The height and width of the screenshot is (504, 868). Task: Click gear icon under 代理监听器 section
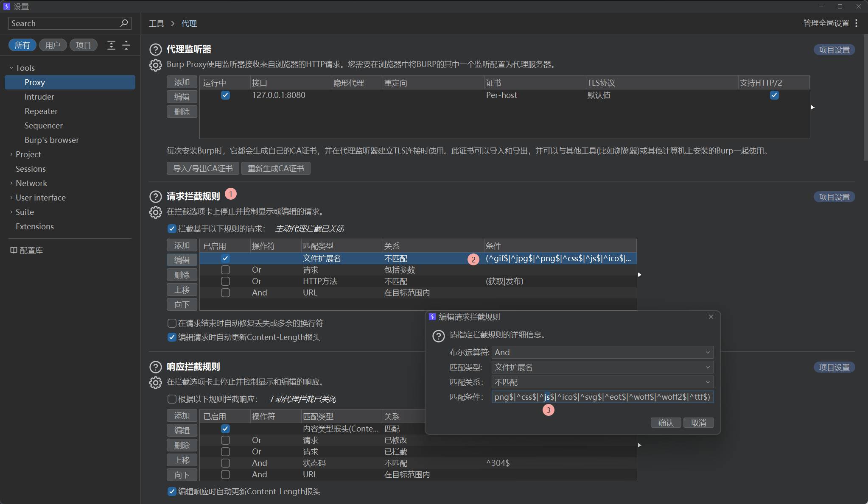(x=156, y=65)
